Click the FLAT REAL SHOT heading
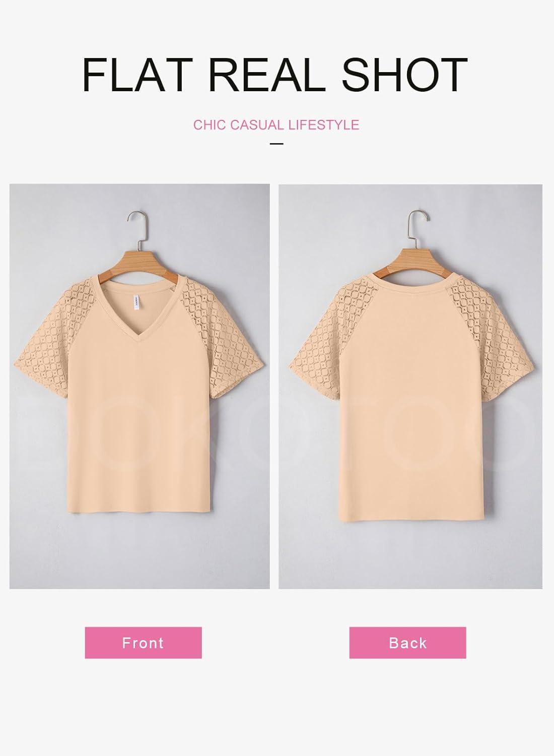This screenshot has height=756, width=554. point(275,75)
